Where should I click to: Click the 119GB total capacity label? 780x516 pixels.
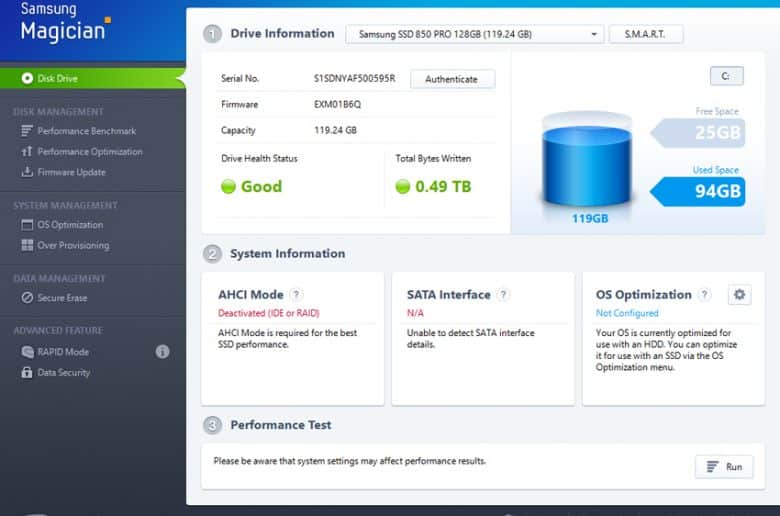coord(590,218)
